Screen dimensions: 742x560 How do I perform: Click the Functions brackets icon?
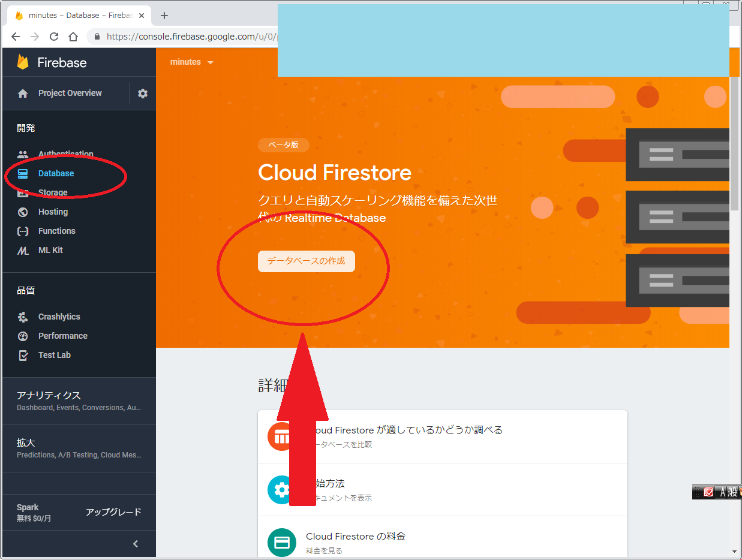point(23,231)
